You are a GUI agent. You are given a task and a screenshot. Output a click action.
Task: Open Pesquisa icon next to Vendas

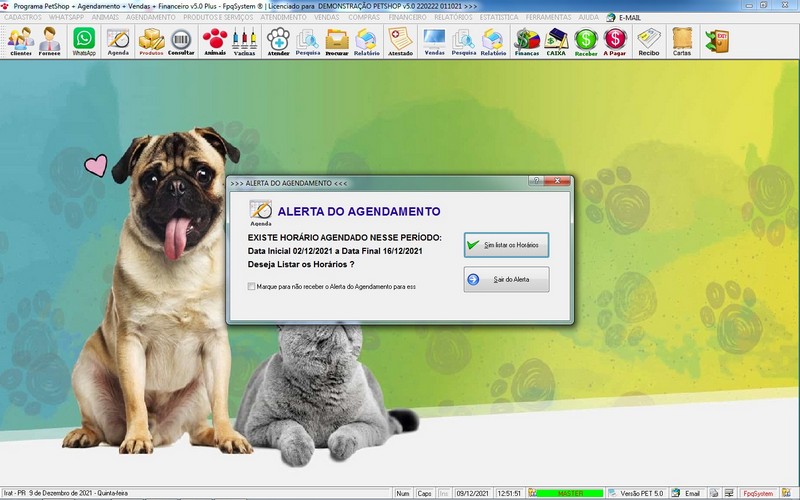pyautogui.click(x=463, y=41)
